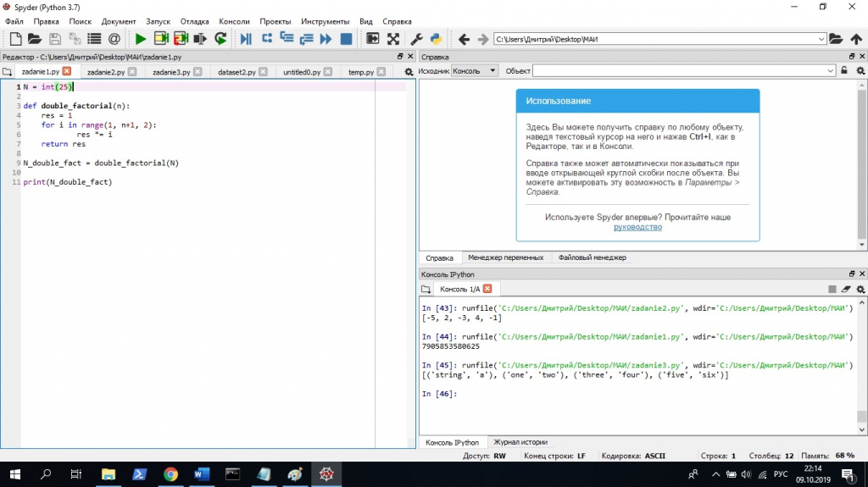Screen dimensions: 868x487
Task: Clear console with eraser icon
Action: tap(846, 289)
